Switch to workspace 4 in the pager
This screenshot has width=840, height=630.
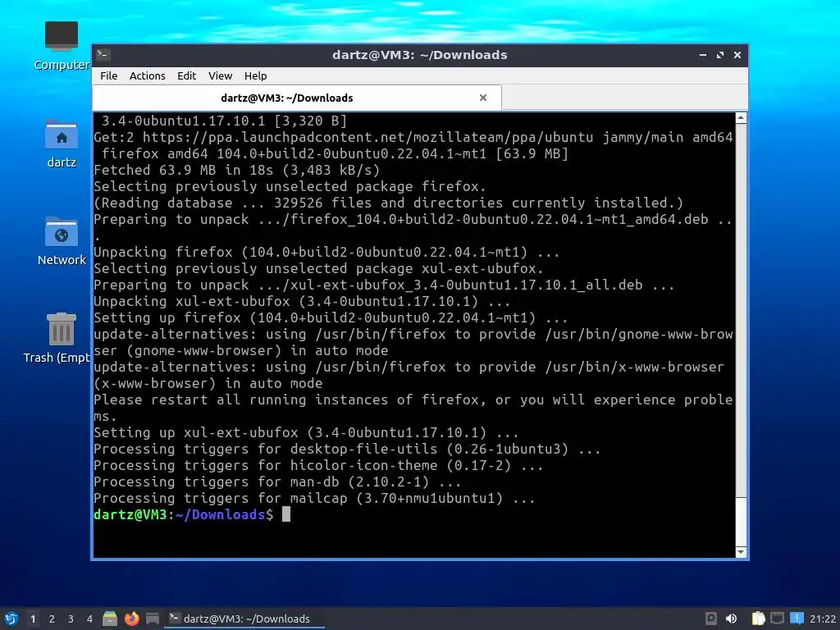(x=89, y=619)
